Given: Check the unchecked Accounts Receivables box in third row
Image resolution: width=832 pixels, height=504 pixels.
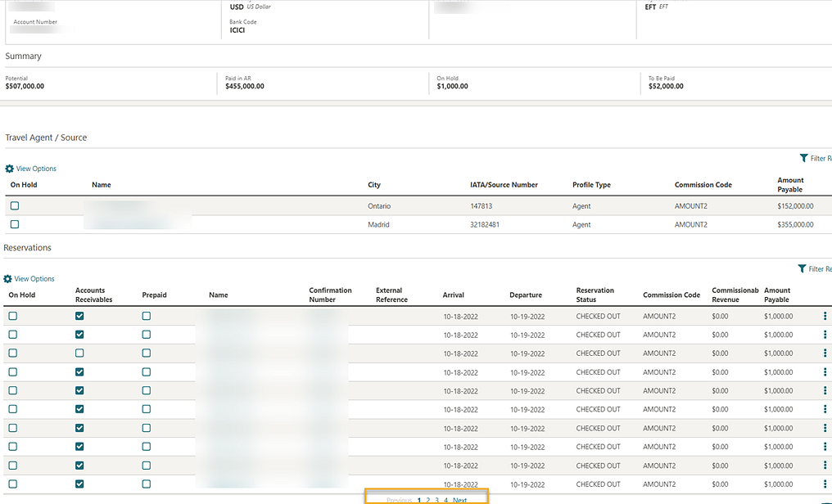Looking at the screenshot, I should pyautogui.click(x=79, y=353).
